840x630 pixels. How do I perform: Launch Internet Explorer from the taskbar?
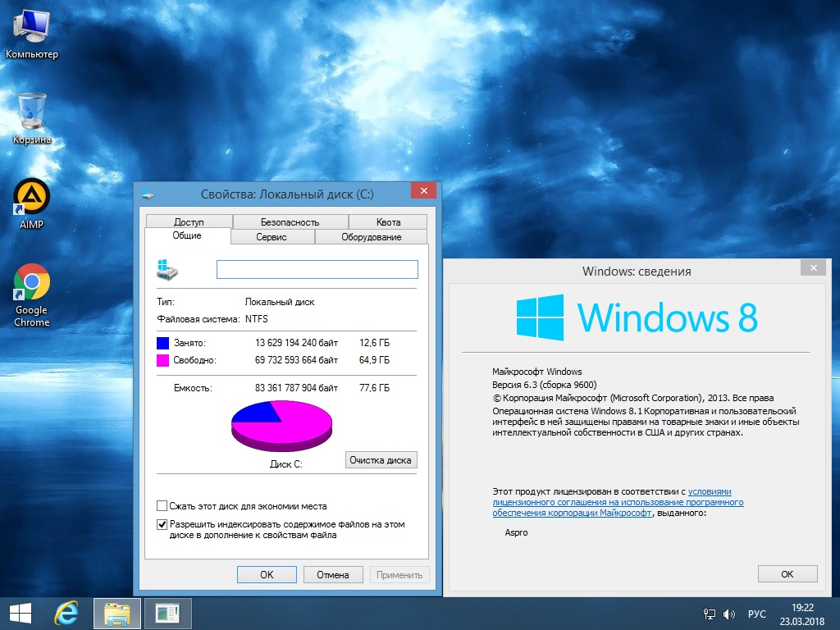pyautogui.click(x=66, y=614)
